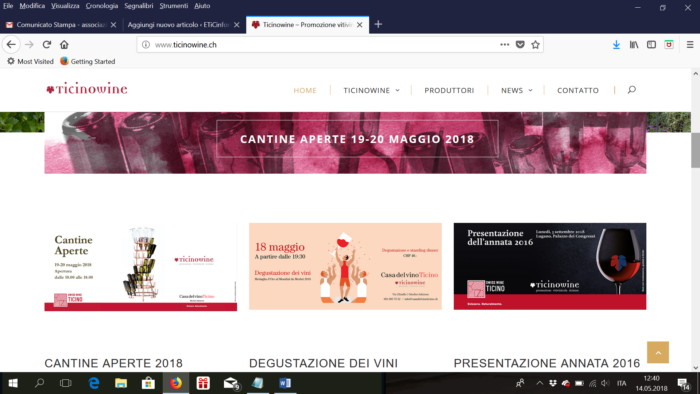
Task: Reload the page with the refresh icon
Action: point(46,45)
